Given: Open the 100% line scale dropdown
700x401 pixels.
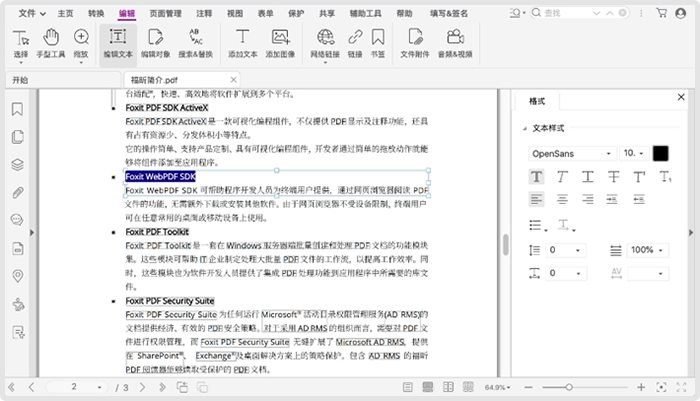Looking at the screenshot, I should pyautogui.click(x=647, y=250).
